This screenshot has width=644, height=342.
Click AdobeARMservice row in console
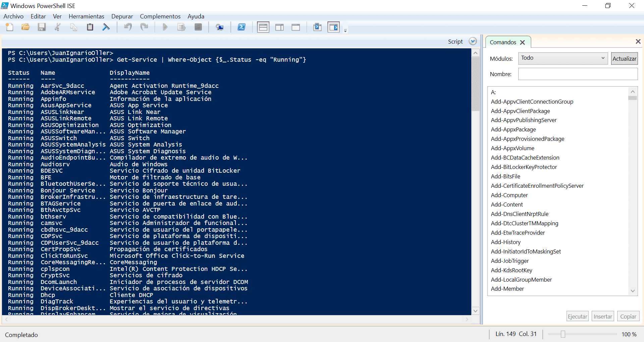(x=110, y=92)
